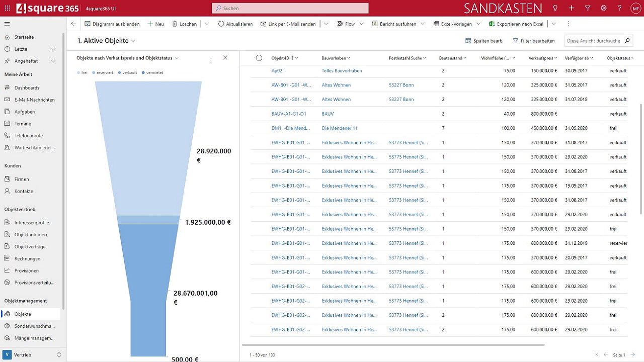
Task: Open Objekte in Objektmanagement sidebar
Action: [x=30, y=314]
